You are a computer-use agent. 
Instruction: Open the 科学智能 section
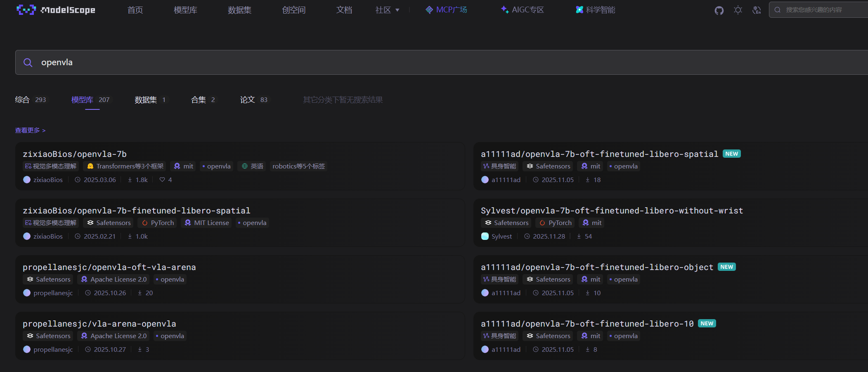(x=595, y=10)
